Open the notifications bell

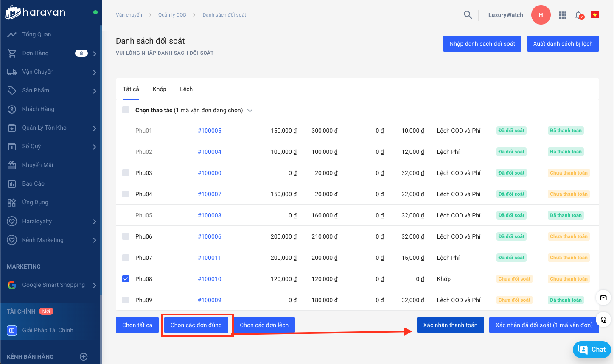pyautogui.click(x=578, y=15)
